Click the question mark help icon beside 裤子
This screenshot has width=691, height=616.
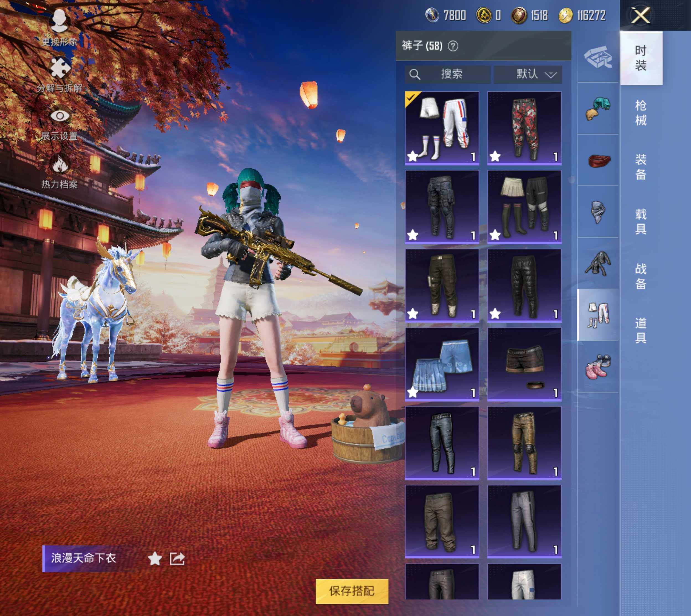(x=453, y=46)
